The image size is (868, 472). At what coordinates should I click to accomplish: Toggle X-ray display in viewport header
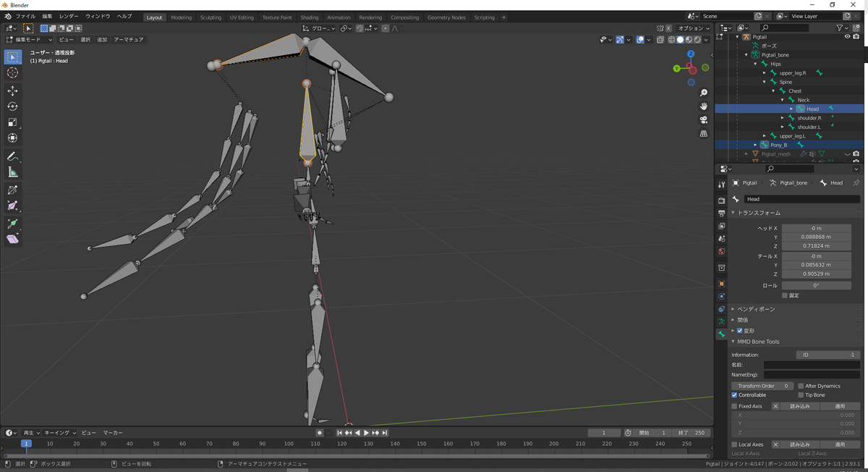(660, 40)
